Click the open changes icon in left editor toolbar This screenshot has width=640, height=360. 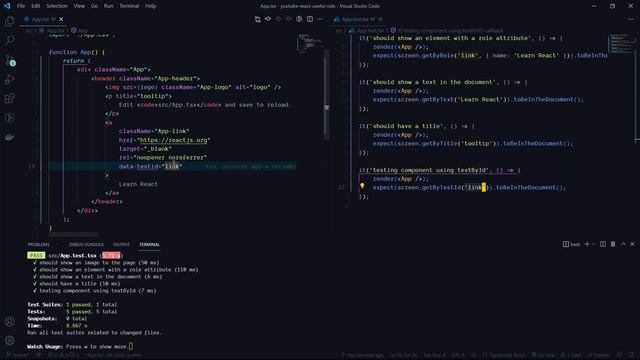[258, 19]
